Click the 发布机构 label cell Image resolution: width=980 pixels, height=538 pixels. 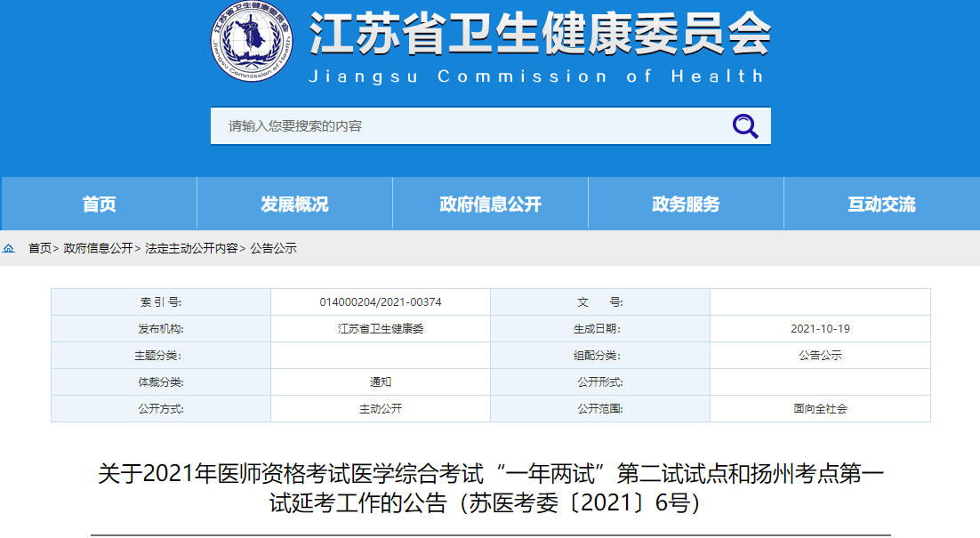pyautogui.click(x=161, y=329)
